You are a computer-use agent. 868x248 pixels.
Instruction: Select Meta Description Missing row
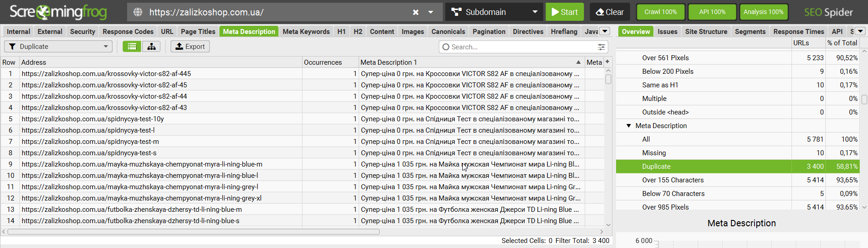point(737,153)
